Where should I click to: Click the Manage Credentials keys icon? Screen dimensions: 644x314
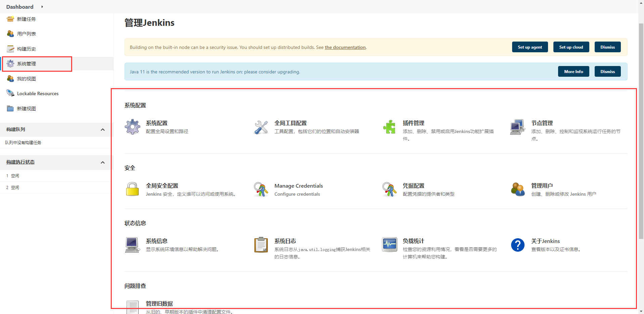point(261,189)
